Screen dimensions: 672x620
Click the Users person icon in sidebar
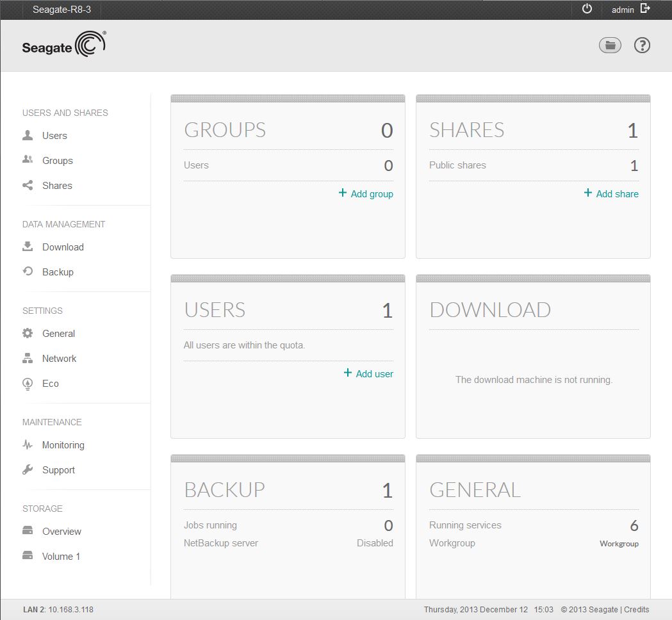28,135
